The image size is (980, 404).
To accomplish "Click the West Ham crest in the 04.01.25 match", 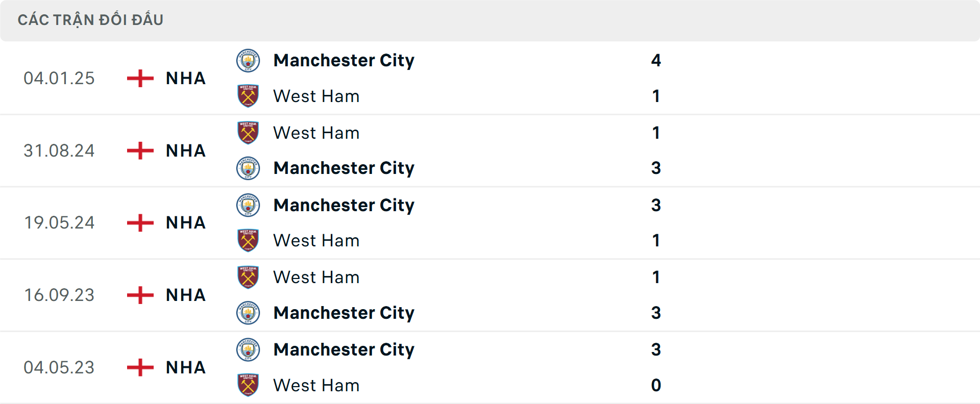I will (x=249, y=96).
